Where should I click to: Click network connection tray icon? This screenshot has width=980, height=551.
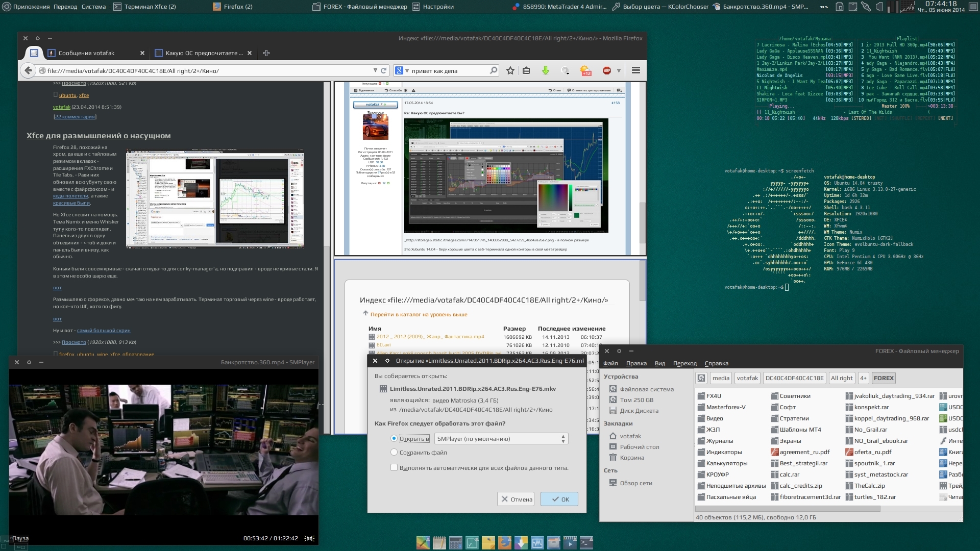tap(866, 7)
